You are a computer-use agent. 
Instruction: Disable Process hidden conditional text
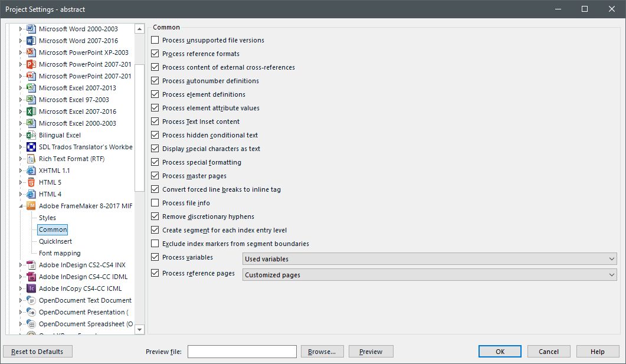155,135
